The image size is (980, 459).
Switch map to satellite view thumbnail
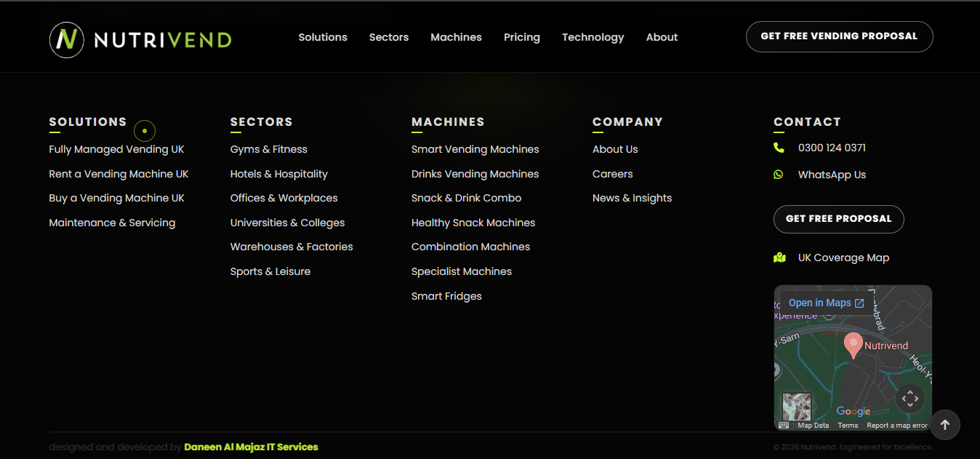coord(796,406)
